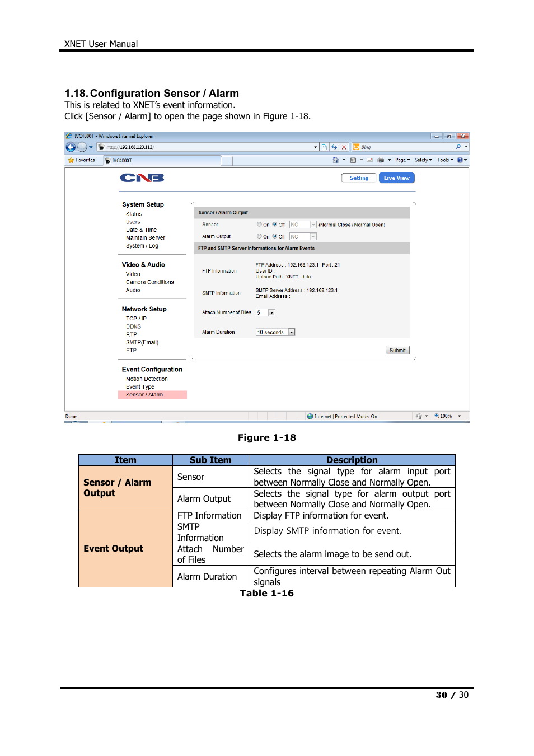Image resolution: width=534 pixels, height=756 pixels.
Task: Open the Event Type link
Action: click(140, 386)
